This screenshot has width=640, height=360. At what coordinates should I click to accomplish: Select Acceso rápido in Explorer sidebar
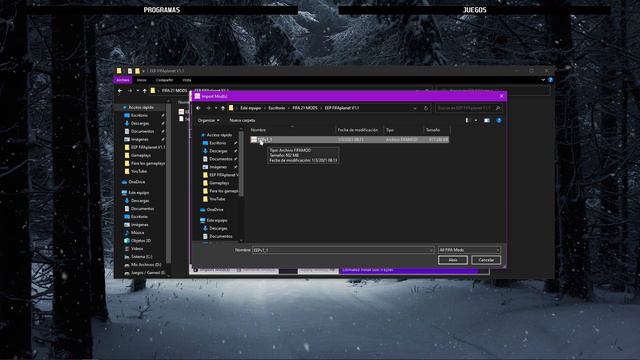[x=141, y=107]
